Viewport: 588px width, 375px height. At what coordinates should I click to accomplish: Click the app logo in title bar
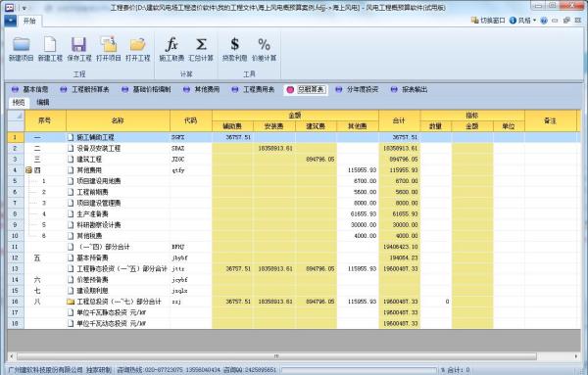coord(10,7)
